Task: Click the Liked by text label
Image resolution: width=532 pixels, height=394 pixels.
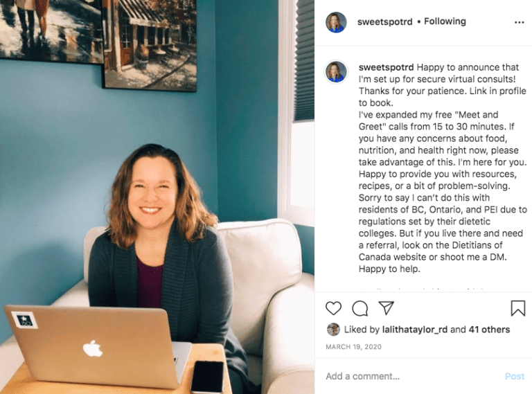Action: 362,330
